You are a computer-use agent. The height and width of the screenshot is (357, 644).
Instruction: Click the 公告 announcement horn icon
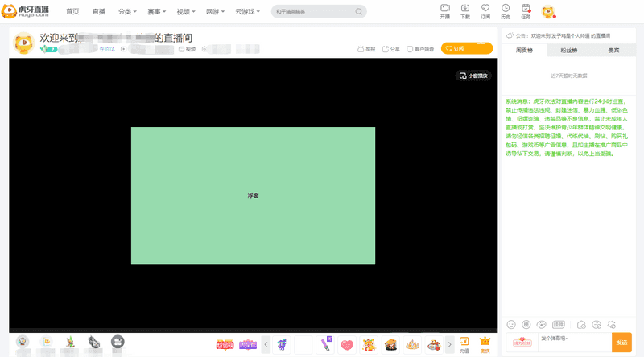510,35
